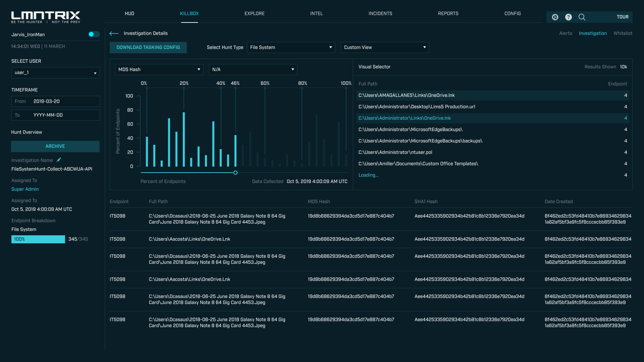Go to the INTEL tab
Screen dimensions: 644x362
click(x=316, y=14)
